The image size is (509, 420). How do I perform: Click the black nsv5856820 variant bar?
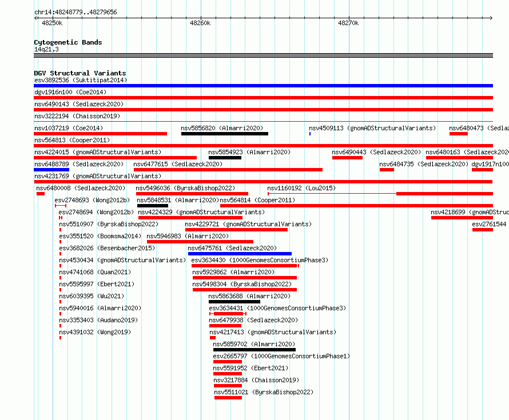(225, 134)
